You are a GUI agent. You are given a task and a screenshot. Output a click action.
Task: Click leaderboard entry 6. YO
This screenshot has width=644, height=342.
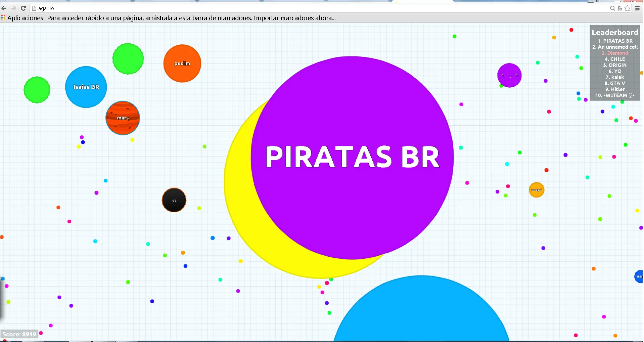tap(615, 71)
